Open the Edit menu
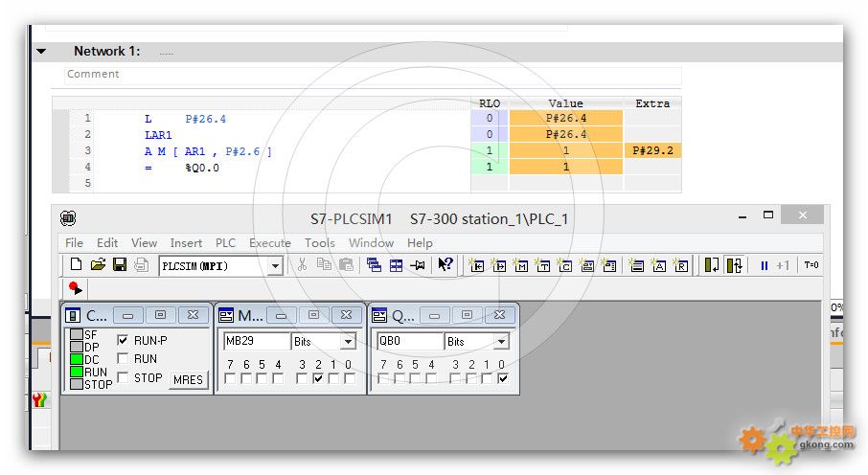This screenshot has height=475, width=868. 107,242
